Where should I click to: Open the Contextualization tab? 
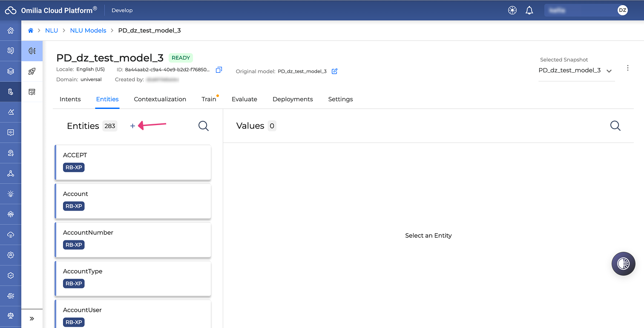point(160,99)
